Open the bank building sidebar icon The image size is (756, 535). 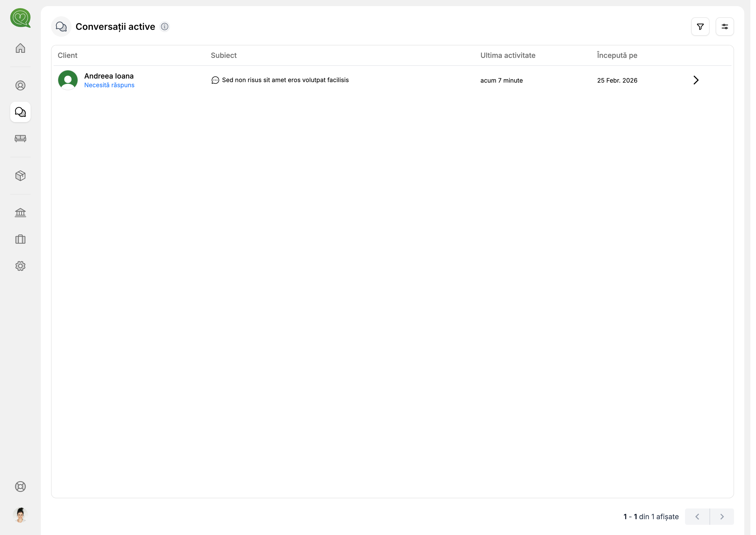pyautogui.click(x=20, y=213)
